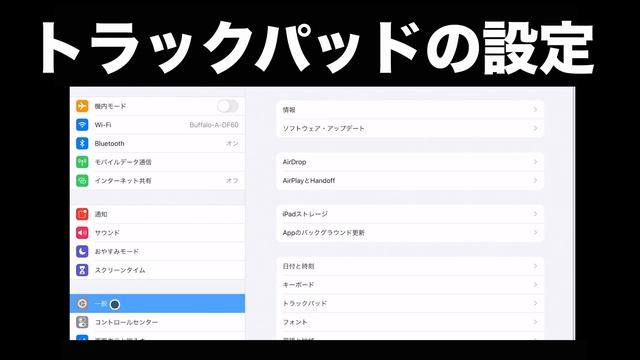Screen dimensions: 640x360
Task: Click the Bluetooth オン status text
Action: click(232, 144)
